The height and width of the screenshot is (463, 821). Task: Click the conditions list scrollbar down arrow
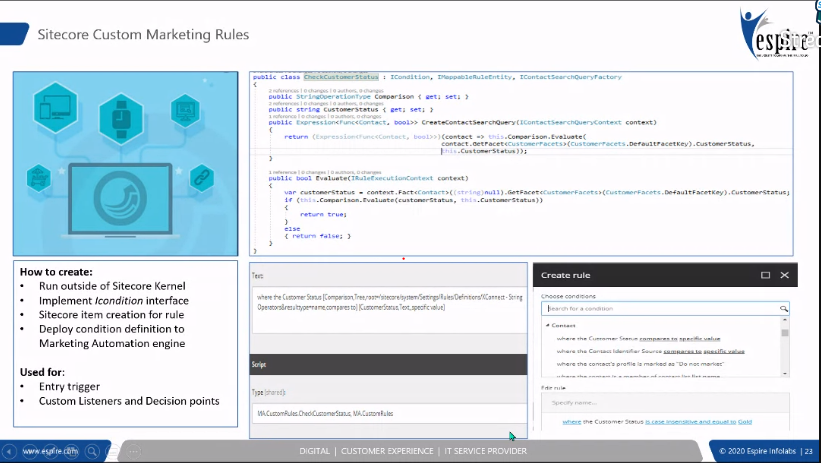tap(784, 373)
